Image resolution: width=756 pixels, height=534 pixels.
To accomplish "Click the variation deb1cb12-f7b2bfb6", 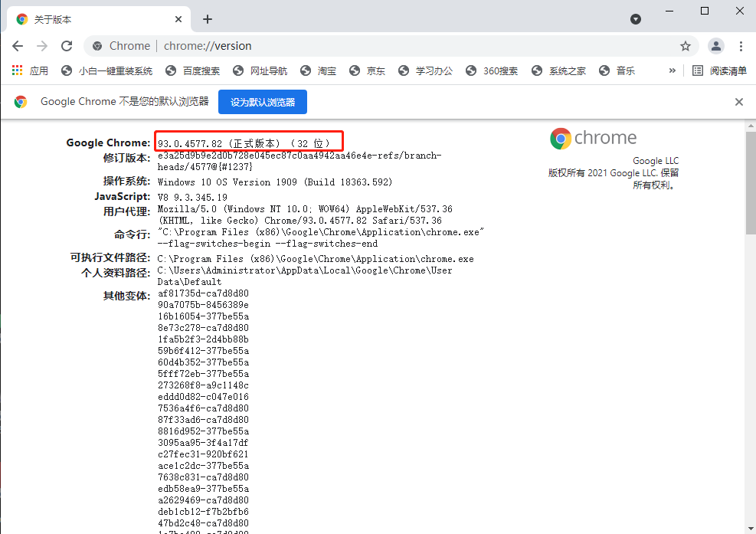I will [x=203, y=511].
